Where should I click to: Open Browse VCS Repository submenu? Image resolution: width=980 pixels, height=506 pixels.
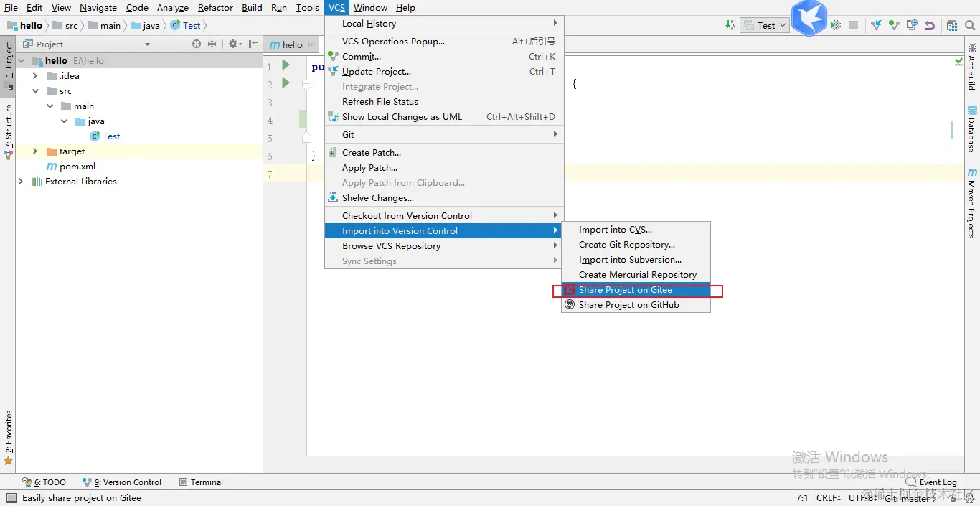coord(444,246)
